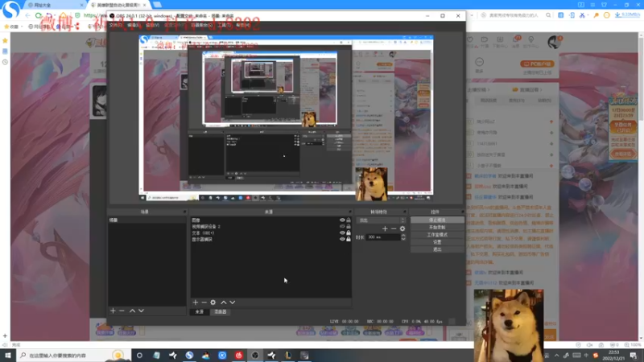Stop streaming with the 停止推流 button
This screenshot has width=644, height=362.
click(437, 220)
